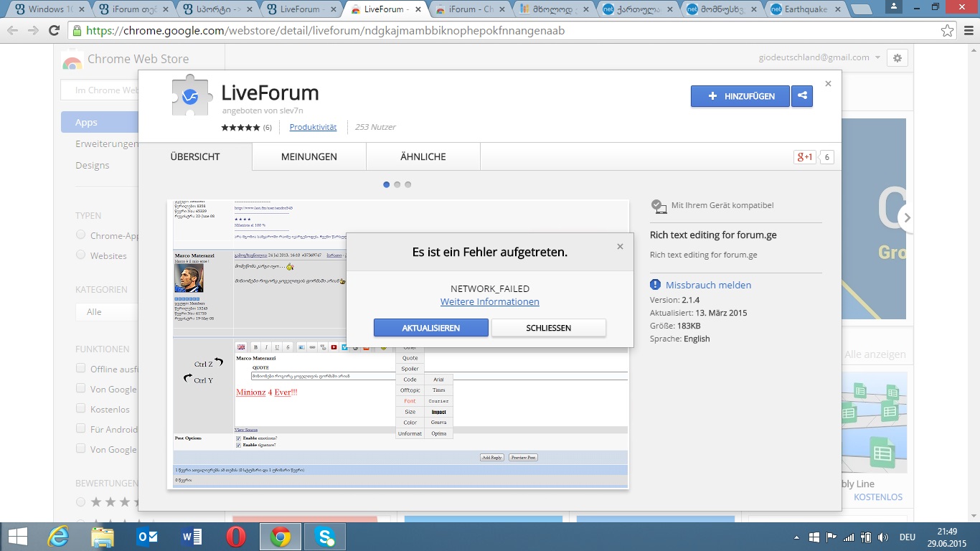Switch to the ÜBERSICHT tab
The height and width of the screenshot is (551, 980).
pyautogui.click(x=195, y=156)
